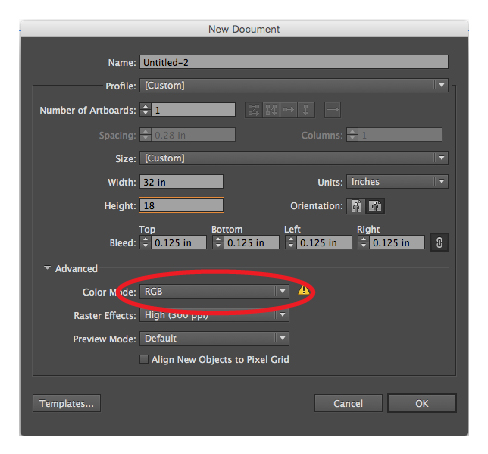
Task: Click the Spacing stepper arrows
Action: (x=145, y=135)
